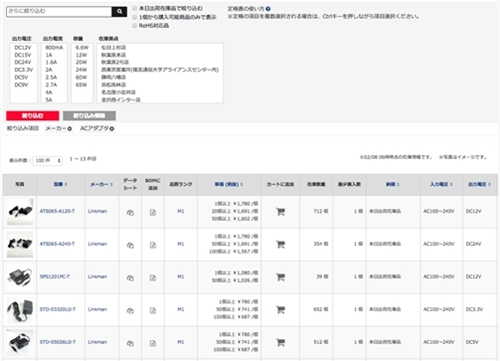The width and height of the screenshot is (500, 361).
Task: Add ATS065-A240-T to cart with cart icon
Action: 280,244
